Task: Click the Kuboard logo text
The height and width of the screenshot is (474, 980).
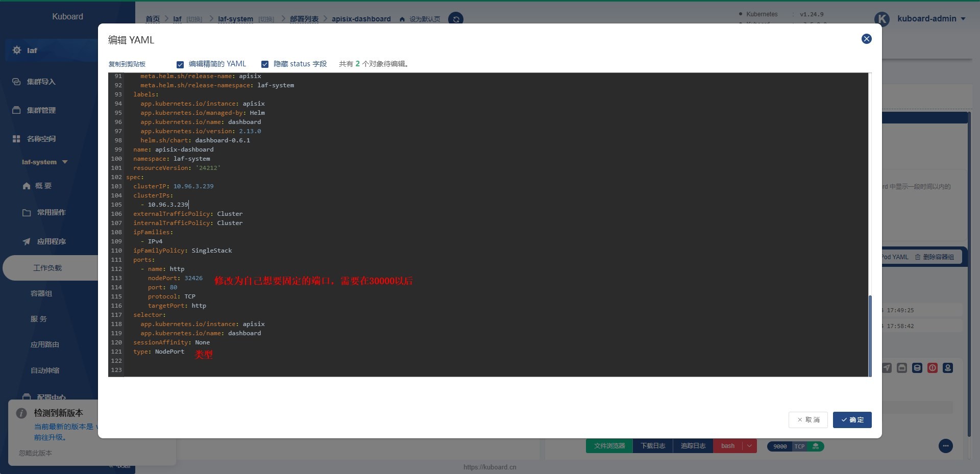Action: click(67, 16)
